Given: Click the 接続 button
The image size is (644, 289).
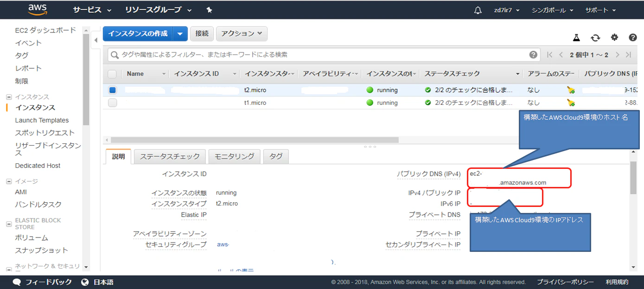Looking at the screenshot, I should click(x=202, y=33).
